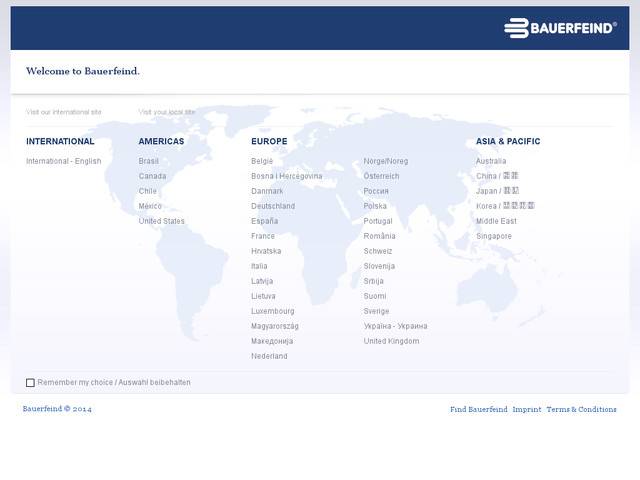Choose Slovenija
Image resolution: width=640 pixels, height=480 pixels.
tap(379, 266)
